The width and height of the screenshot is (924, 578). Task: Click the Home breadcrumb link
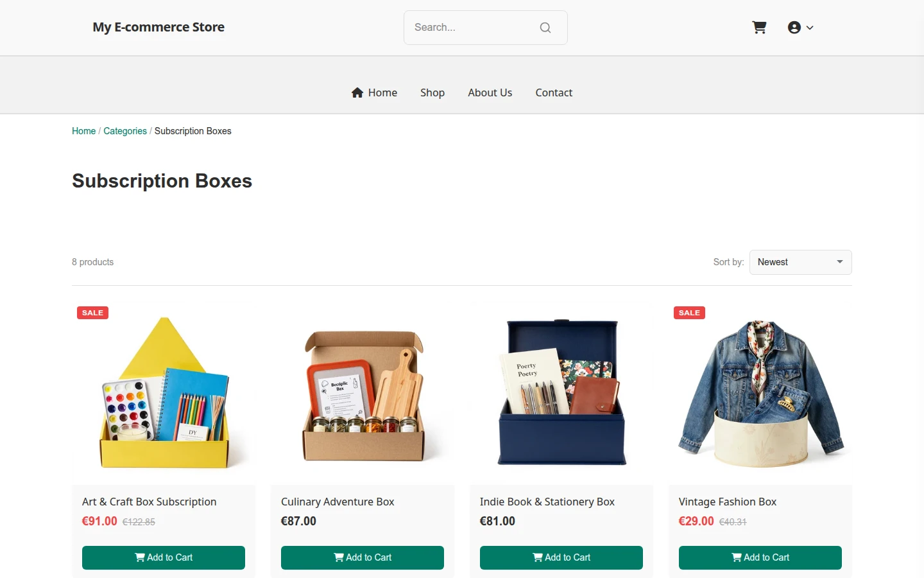(x=83, y=131)
